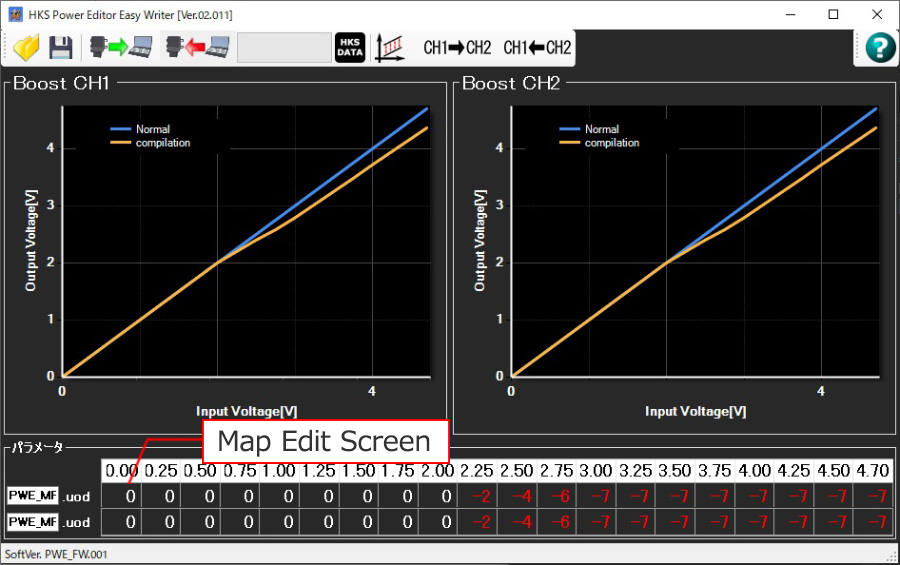Edit upper row cell 0 under 1.00
The image size is (900, 565).
[280, 496]
